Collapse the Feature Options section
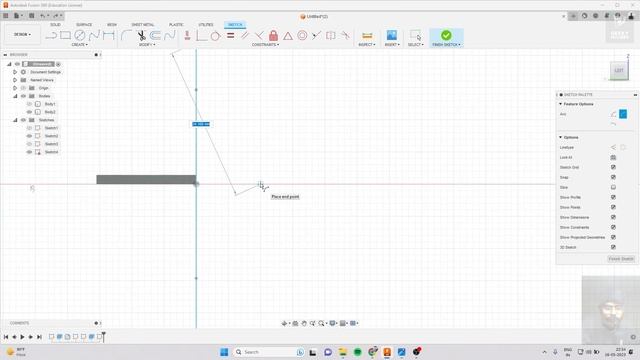 tap(560, 104)
